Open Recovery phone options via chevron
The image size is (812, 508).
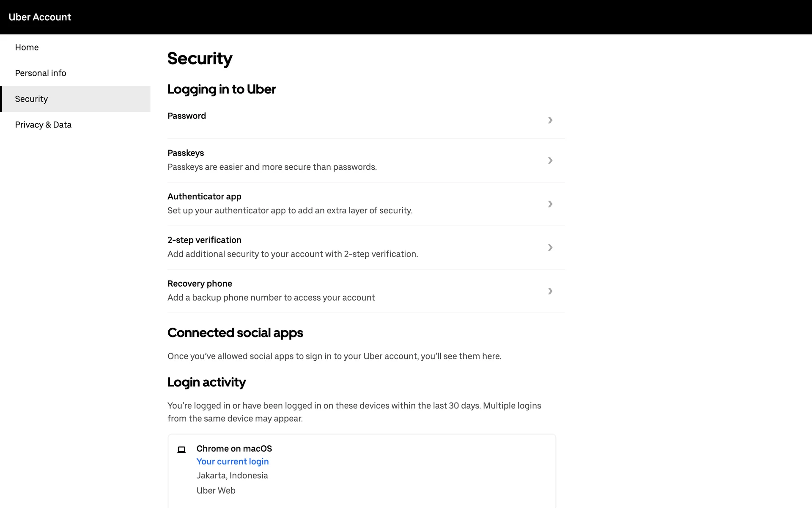pos(550,291)
